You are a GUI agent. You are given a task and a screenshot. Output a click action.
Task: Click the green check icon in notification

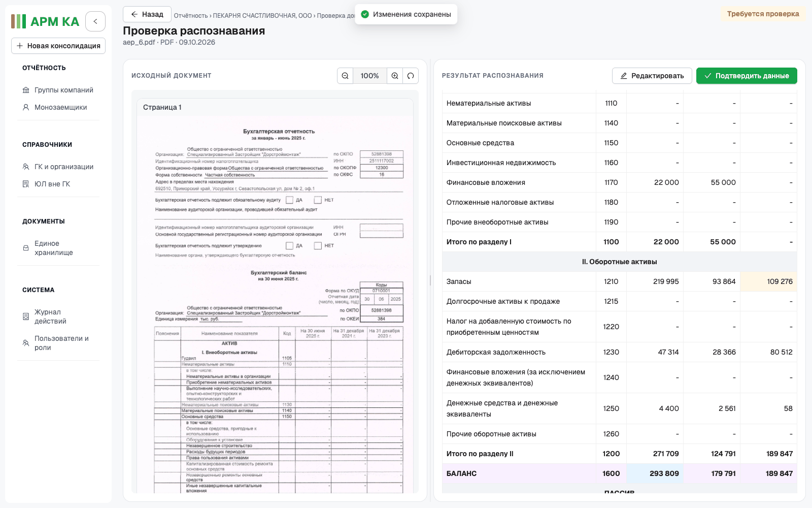365,14
